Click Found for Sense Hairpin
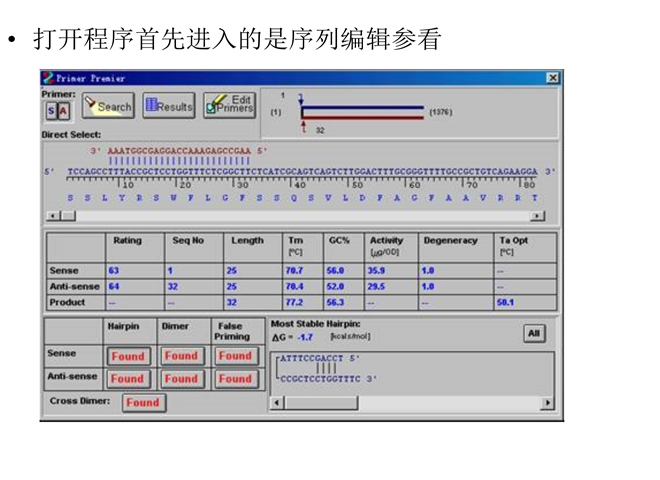This screenshot has width=660, height=480. tap(127, 356)
